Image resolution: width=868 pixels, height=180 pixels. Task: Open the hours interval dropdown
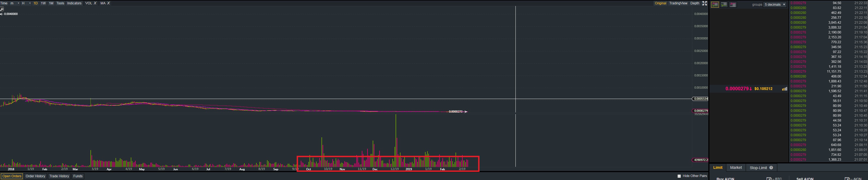pos(26,3)
